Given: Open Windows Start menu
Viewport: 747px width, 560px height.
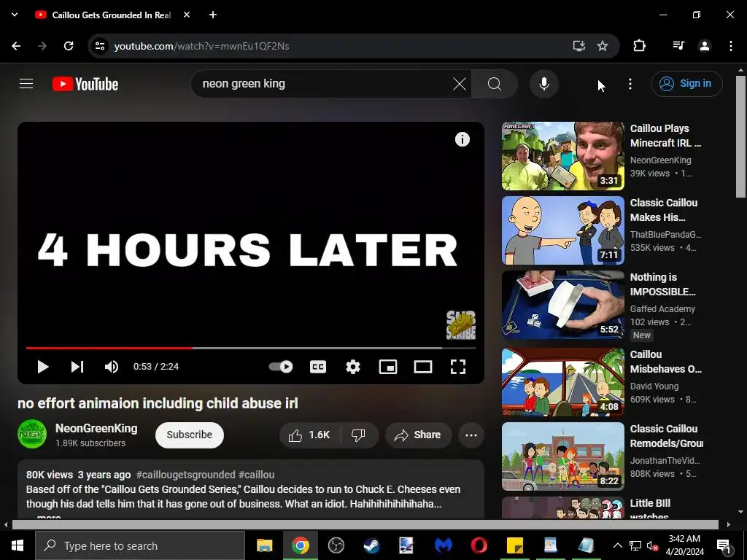Looking at the screenshot, I should point(18,545).
